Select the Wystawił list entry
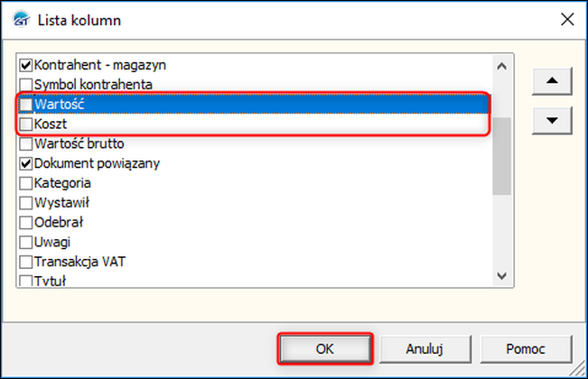 click(x=62, y=203)
